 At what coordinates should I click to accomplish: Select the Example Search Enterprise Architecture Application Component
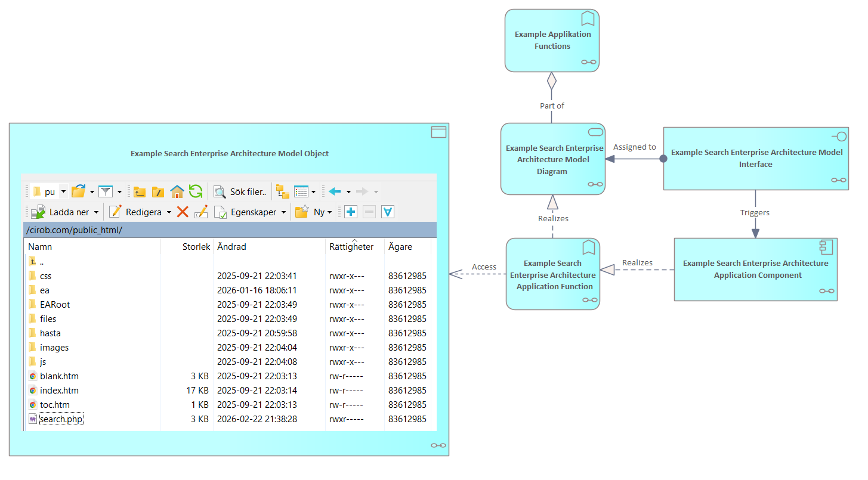pyautogui.click(x=755, y=270)
